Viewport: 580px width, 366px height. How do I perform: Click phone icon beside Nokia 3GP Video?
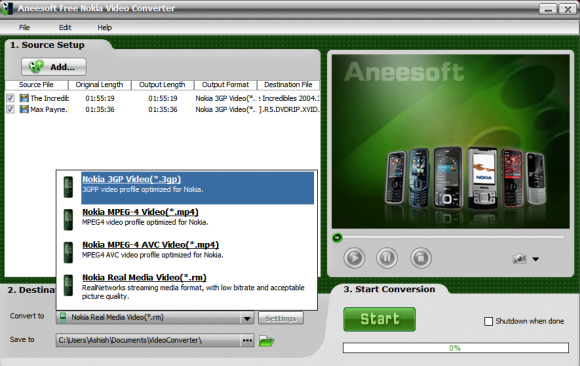click(x=68, y=187)
